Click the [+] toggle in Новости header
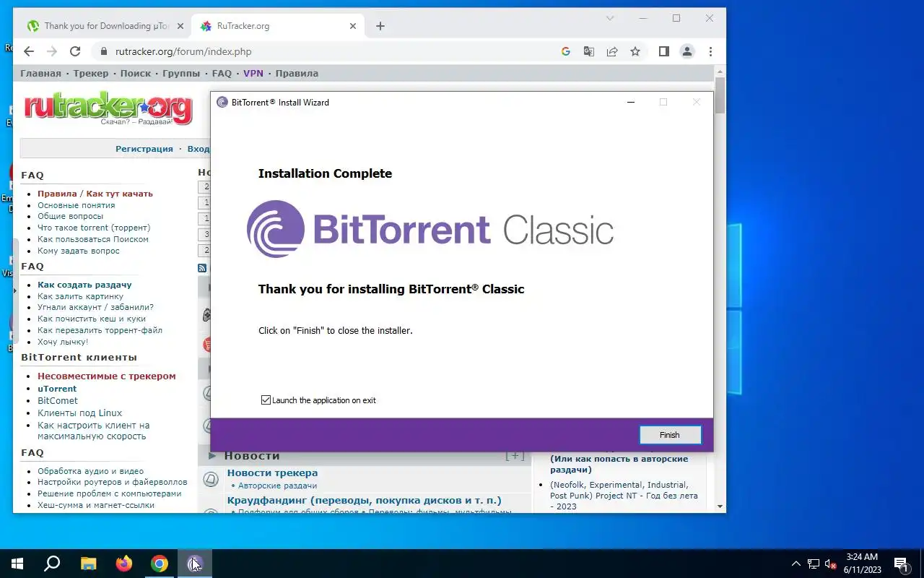Image resolution: width=924 pixels, height=578 pixels. coord(515,456)
